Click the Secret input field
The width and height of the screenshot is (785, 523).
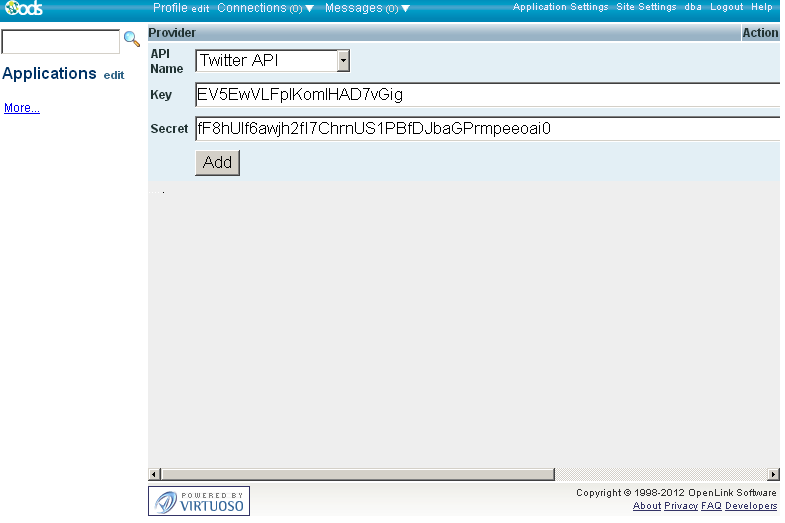click(x=486, y=129)
